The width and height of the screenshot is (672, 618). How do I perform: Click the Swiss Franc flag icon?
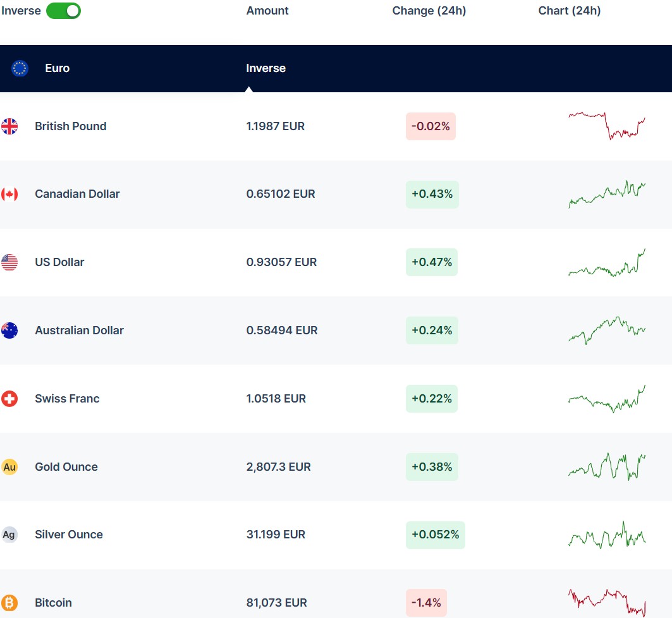[9, 399]
